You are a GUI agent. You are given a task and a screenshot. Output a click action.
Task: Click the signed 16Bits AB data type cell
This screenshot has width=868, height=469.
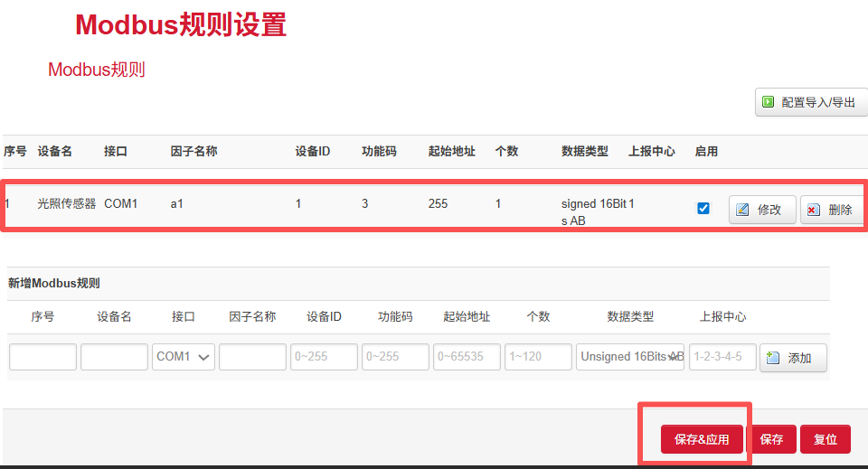click(593, 211)
